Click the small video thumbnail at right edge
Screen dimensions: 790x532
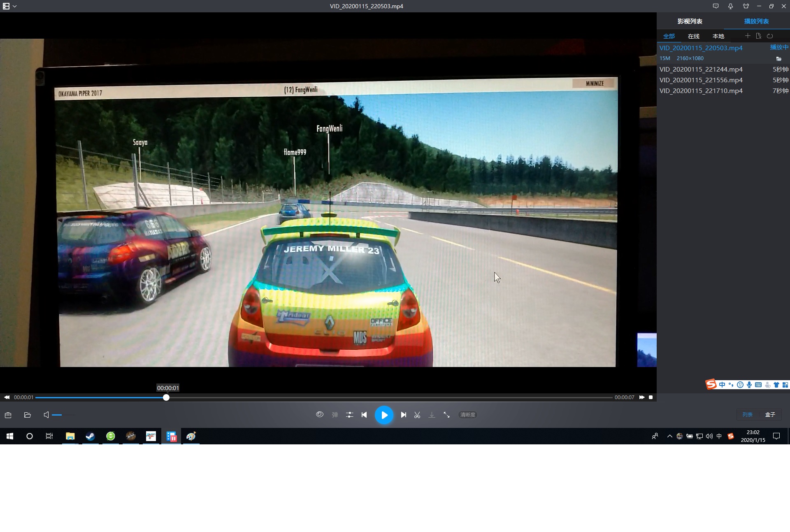(x=647, y=350)
